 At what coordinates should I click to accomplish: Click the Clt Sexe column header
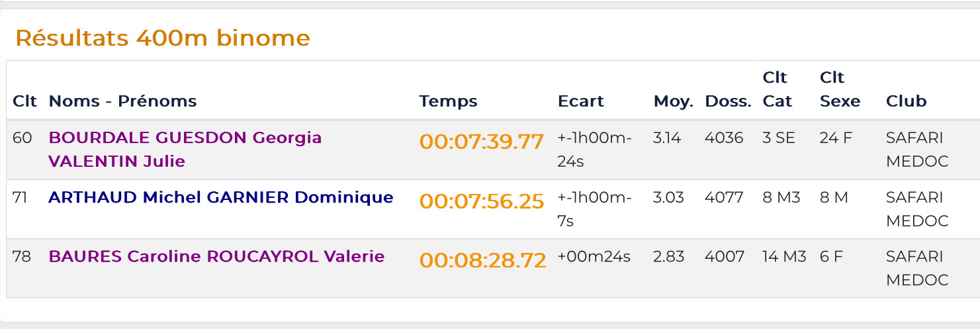point(840,89)
